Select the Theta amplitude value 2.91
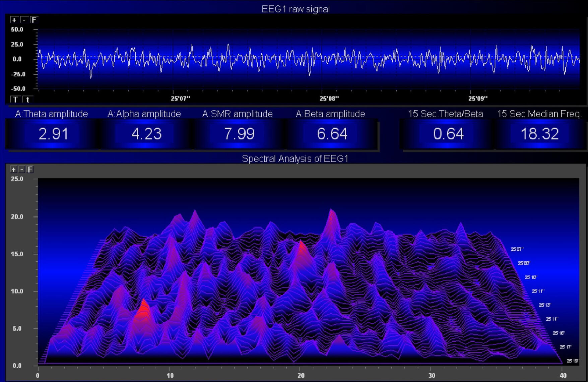Image resolution: width=588 pixels, height=382 pixels. click(53, 134)
